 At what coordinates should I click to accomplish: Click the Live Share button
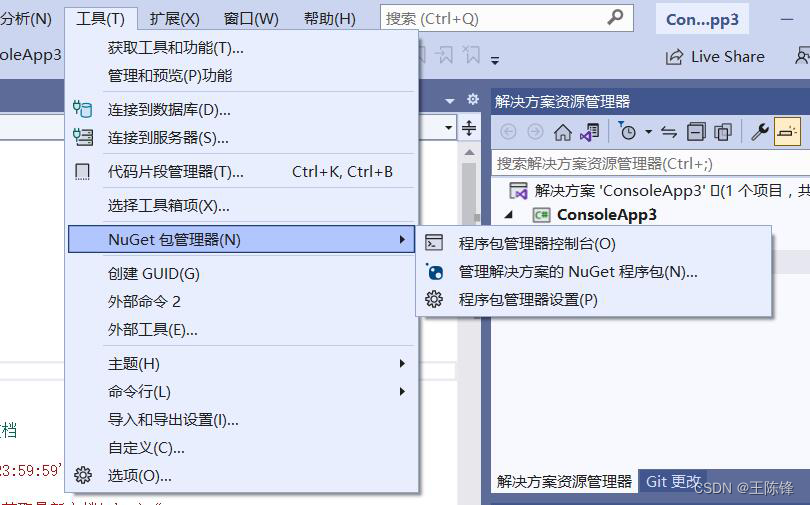coord(715,57)
